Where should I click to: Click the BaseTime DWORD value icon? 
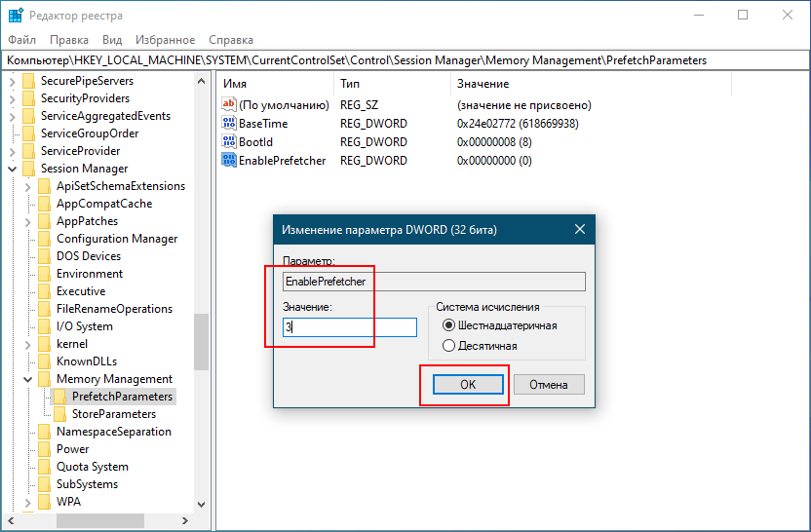click(x=230, y=124)
